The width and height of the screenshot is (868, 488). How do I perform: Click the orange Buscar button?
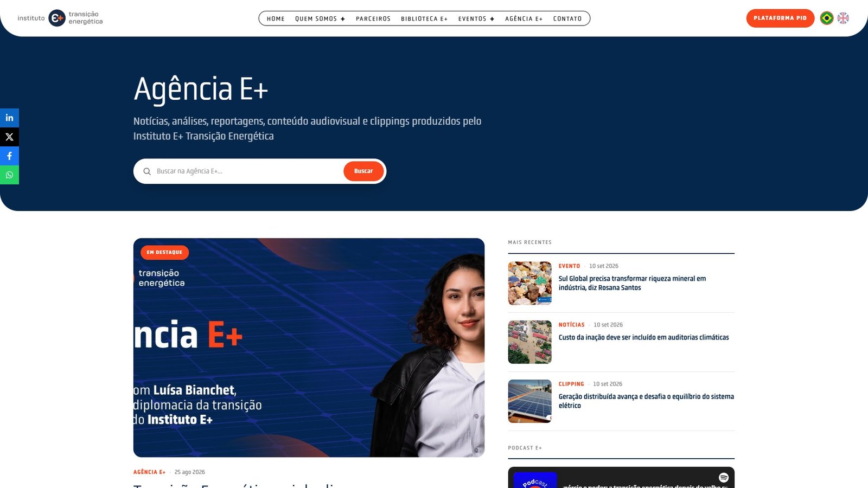(x=363, y=171)
